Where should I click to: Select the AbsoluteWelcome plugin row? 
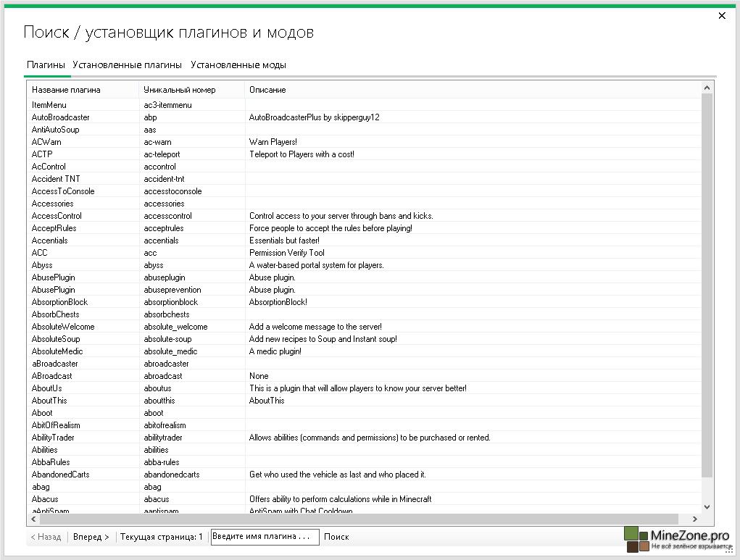tap(63, 327)
